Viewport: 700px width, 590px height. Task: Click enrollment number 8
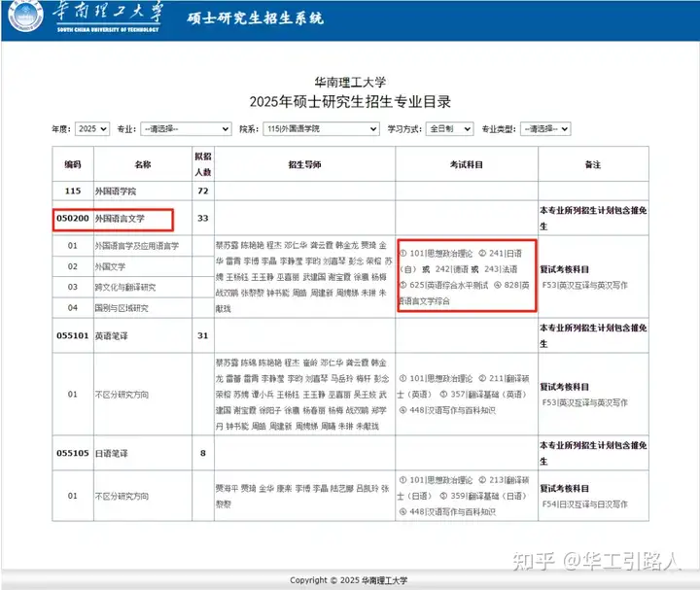point(203,453)
